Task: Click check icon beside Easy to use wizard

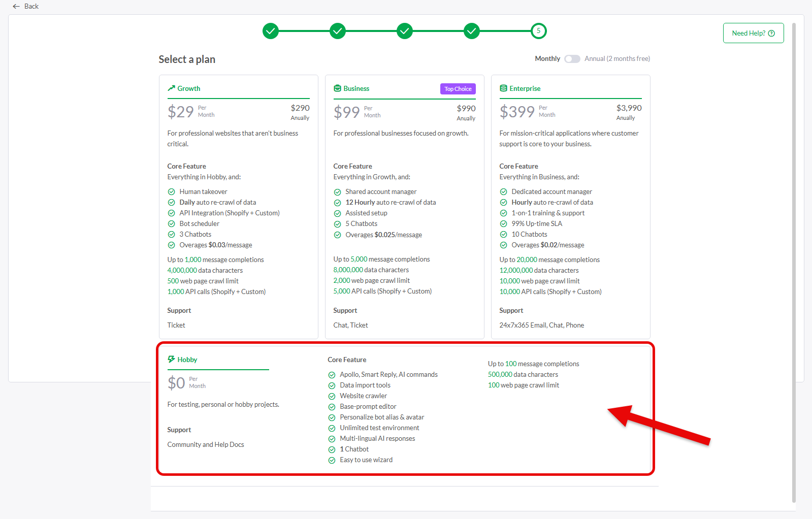Action: click(x=332, y=460)
